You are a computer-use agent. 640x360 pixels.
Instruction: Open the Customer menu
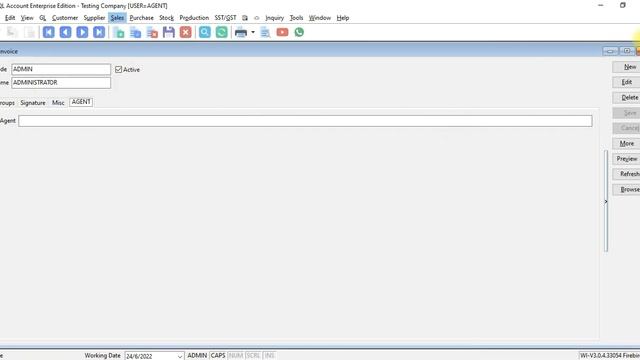pyautogui.click(x=65, y=18)
